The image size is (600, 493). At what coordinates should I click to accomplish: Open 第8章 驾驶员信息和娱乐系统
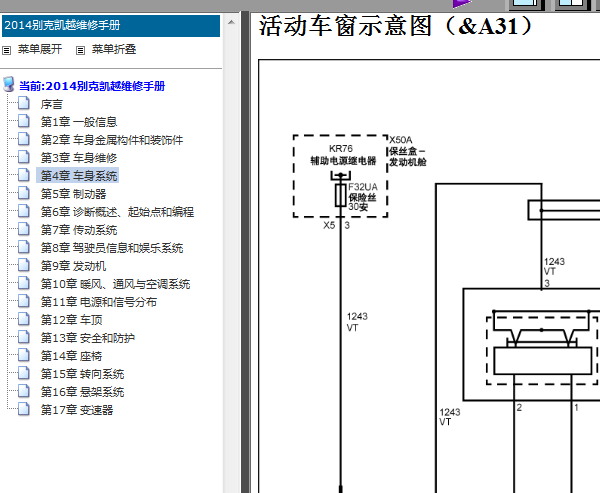[112, 248]
